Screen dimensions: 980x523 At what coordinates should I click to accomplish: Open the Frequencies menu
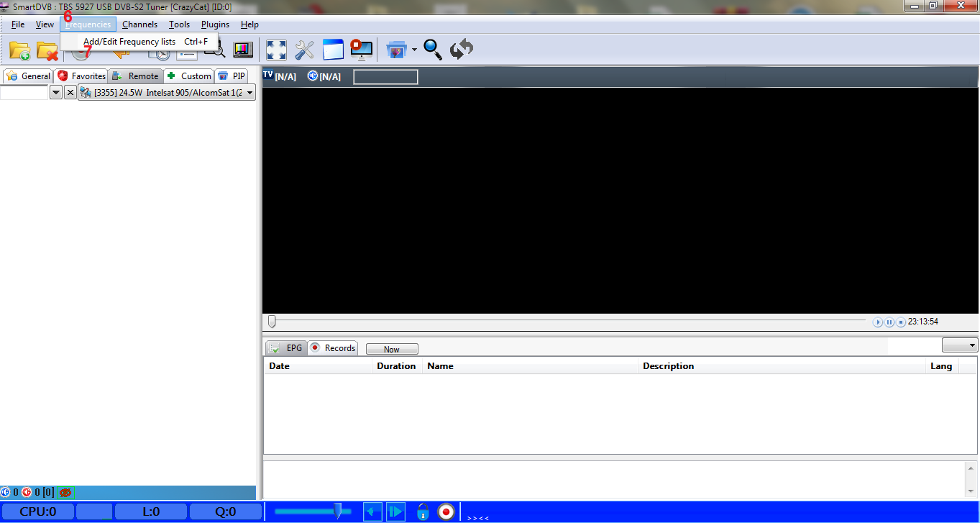(x=88, y=24)
